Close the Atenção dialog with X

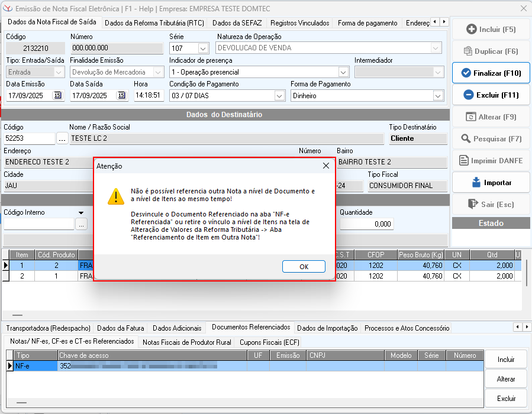[325, 166]
